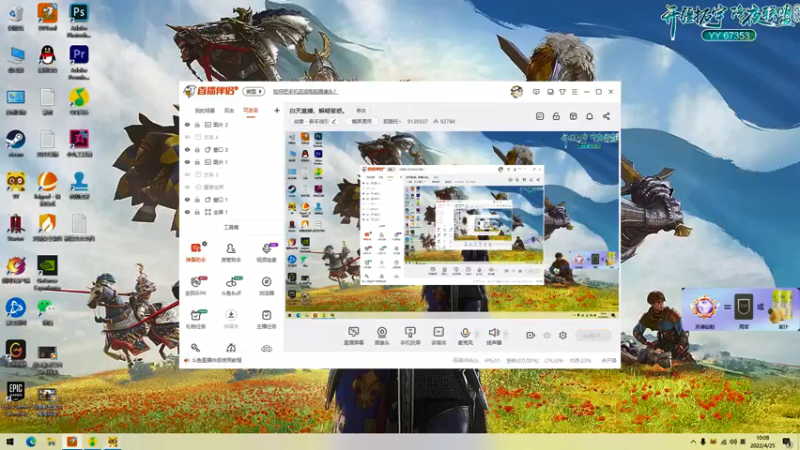Hide the 图片 1 source layer
Screen dimensions: 800x450
pos(187,162)
